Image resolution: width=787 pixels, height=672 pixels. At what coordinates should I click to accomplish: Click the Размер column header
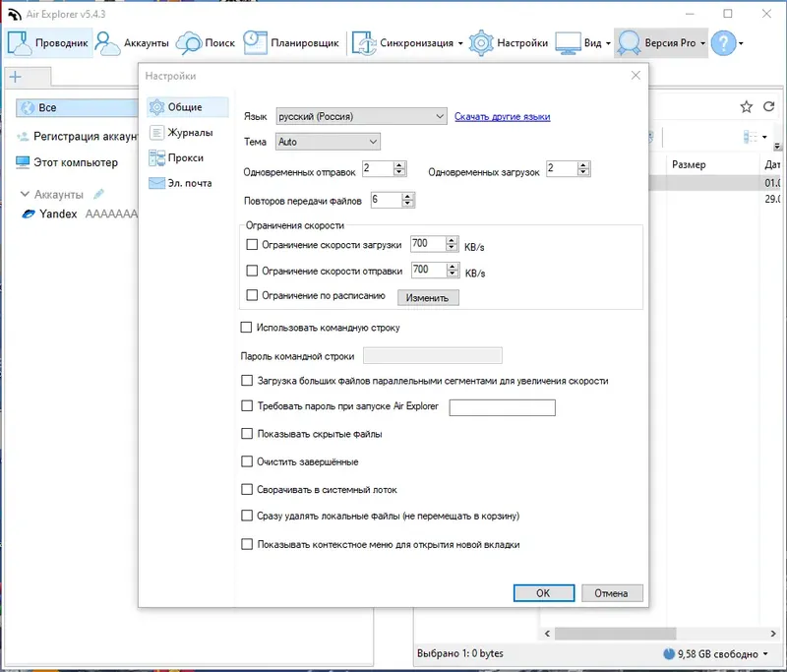pyautogui.click(x=688, y=164)
